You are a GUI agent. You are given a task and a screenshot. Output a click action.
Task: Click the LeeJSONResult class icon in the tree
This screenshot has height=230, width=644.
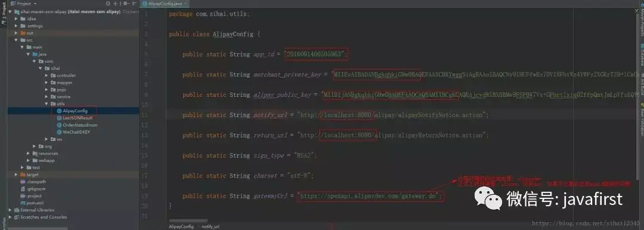click(60, 118)
